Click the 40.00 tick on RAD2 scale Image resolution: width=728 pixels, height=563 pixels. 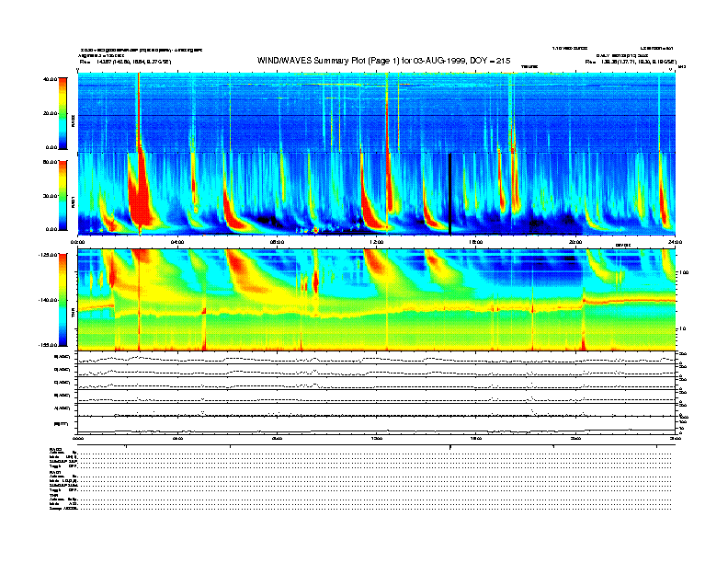pyautogui.click(x=50, y=79)
